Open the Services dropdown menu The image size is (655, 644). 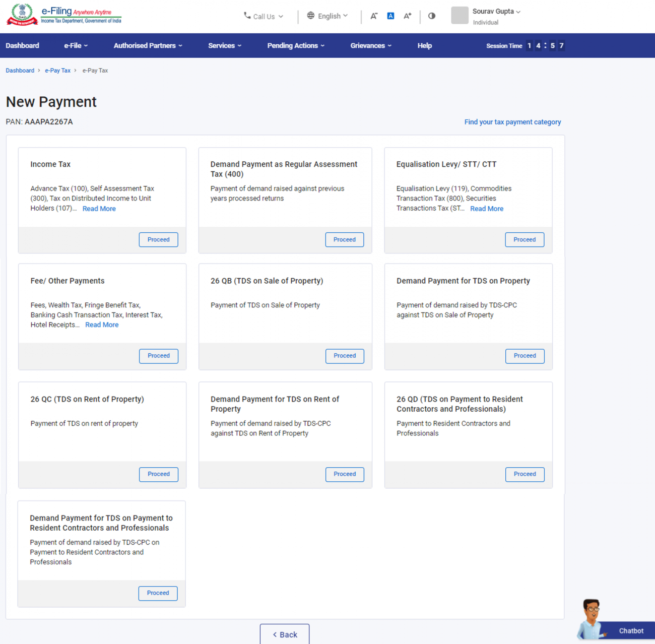pos(224,45)
